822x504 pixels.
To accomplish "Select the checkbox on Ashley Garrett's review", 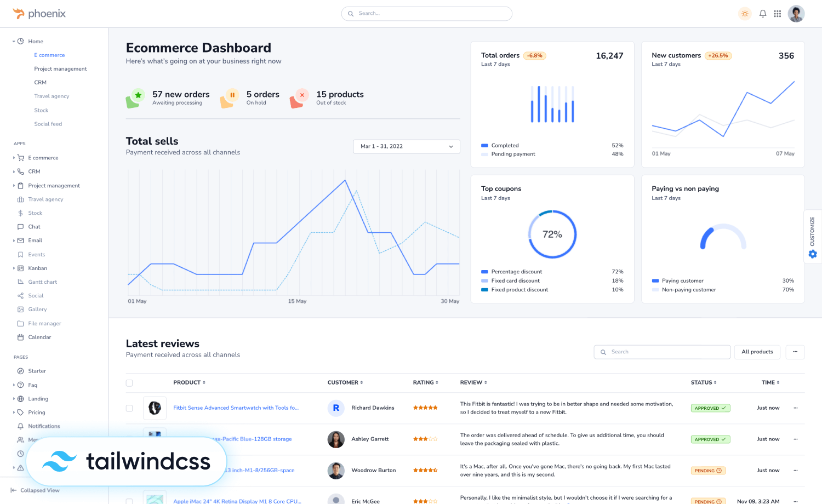I will [x=129, y=439].
